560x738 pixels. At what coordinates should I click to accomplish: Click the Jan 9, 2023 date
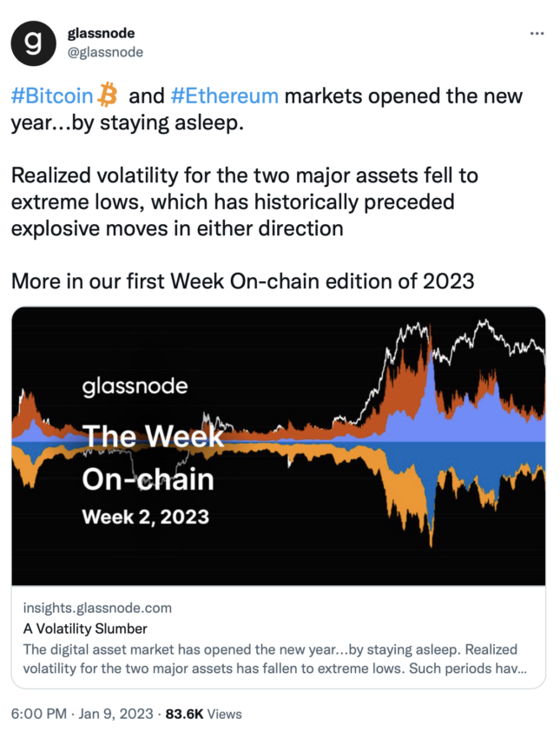coord(115,714)
